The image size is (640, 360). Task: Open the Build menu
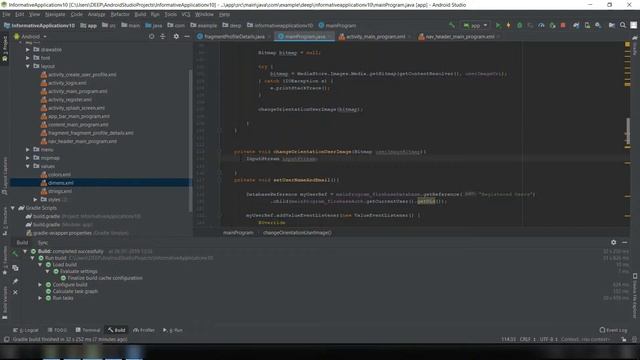tap(140, 14)
